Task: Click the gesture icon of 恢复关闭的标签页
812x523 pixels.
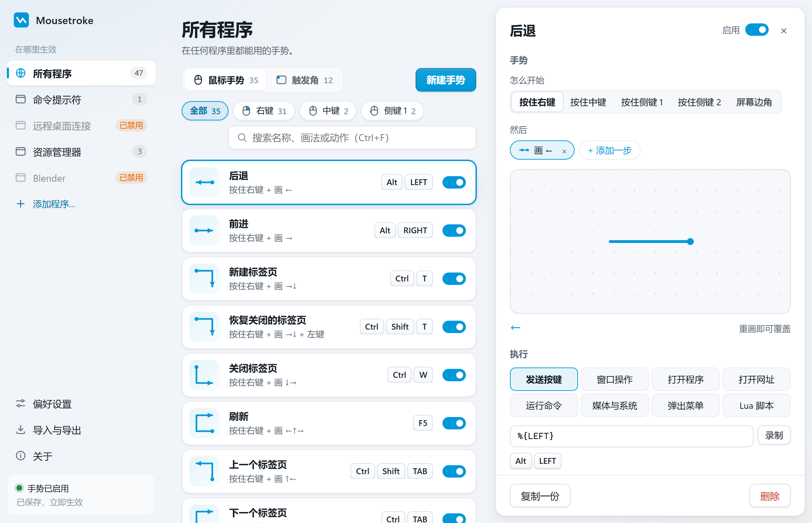Action: click(x=204, y=327)
